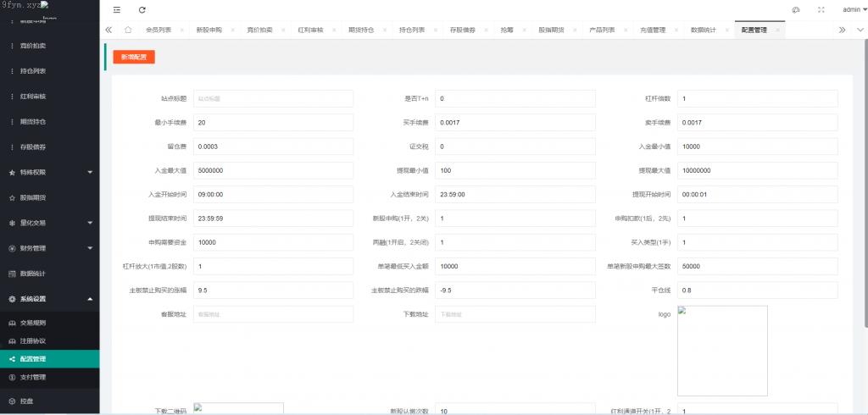The image size is (868, 415).
Task: Collapse the sidebar with the menu toggle icon
Action: [116, 10]
